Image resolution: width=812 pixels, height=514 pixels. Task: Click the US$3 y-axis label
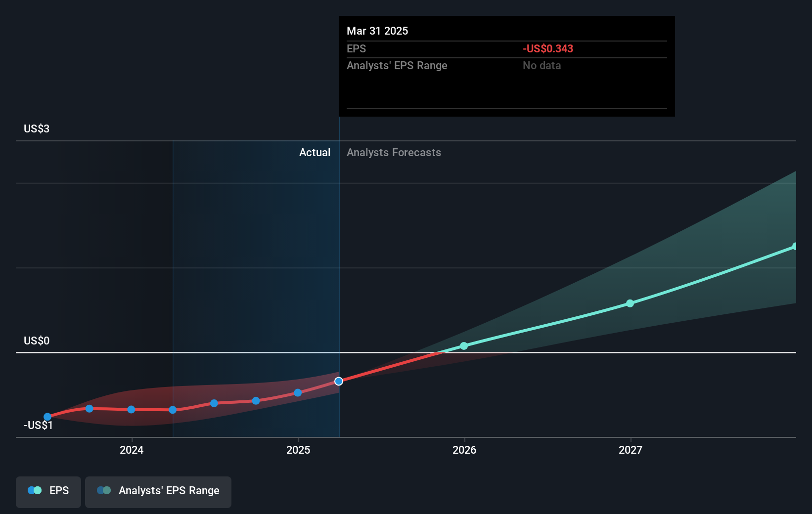point(37,128)
